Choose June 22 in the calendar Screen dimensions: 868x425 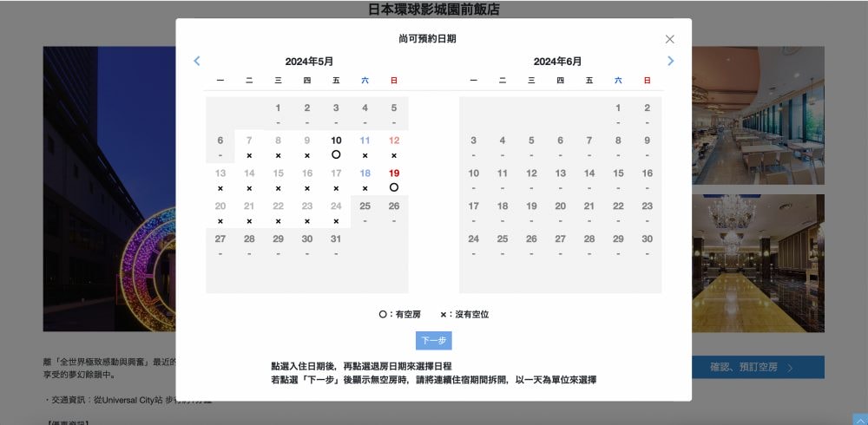pos(618,212)
